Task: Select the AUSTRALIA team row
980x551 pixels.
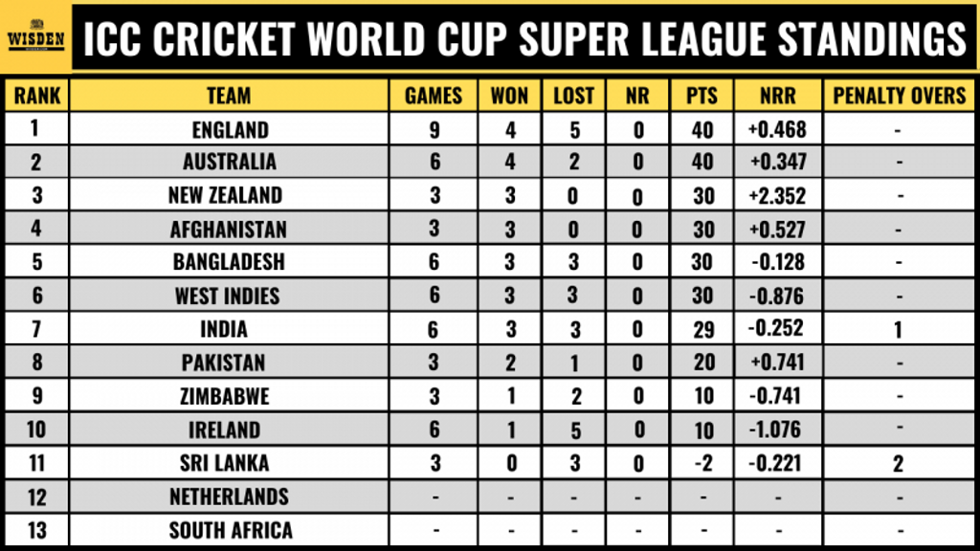Action: (490, 162)
